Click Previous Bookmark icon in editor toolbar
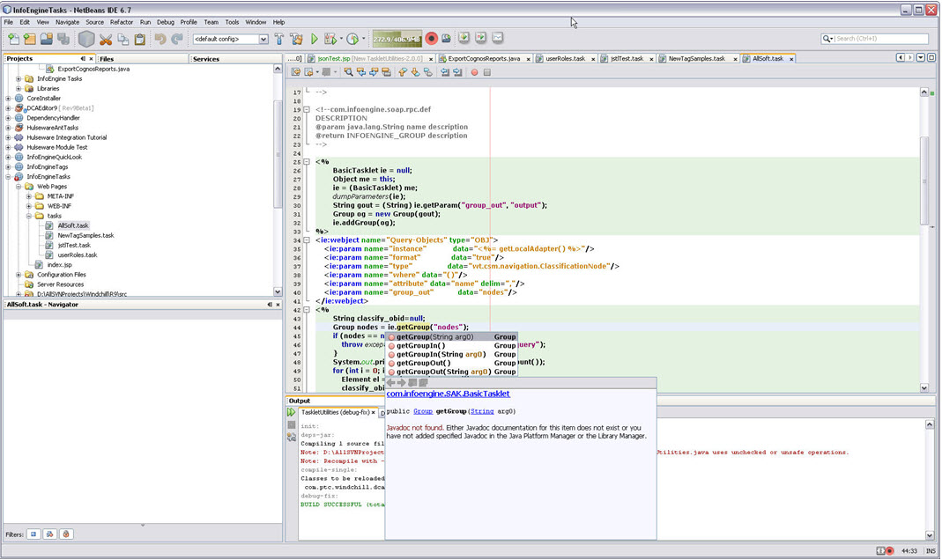The width and height of the screenshot is (942, 560). click(x=403, y=72)
